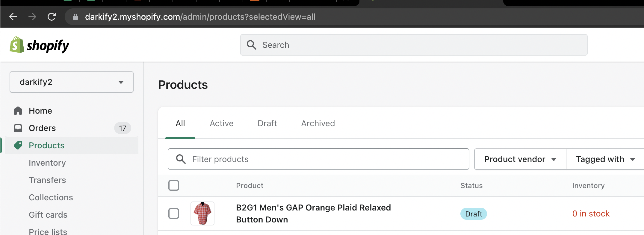Switch to the Draft products tab
Image resolution: width=644 pixels, height=235 pixels.
pos(267,123)
